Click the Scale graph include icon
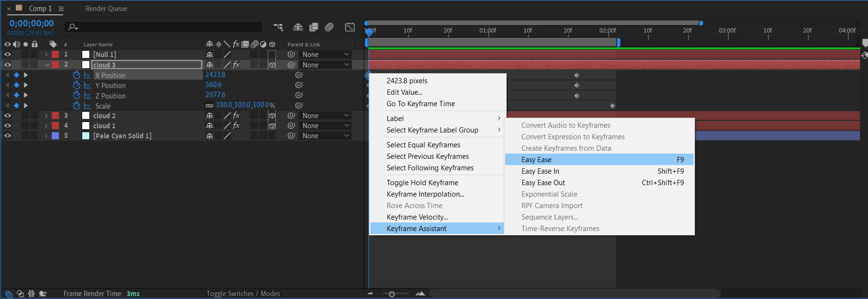The height and width of the screenshot is (299, 868). click(x=87, y=106)
